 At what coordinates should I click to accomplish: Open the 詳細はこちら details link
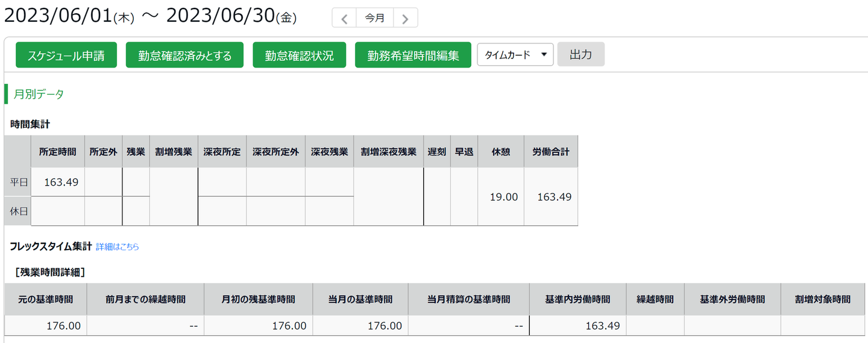[x=118, y=247]
